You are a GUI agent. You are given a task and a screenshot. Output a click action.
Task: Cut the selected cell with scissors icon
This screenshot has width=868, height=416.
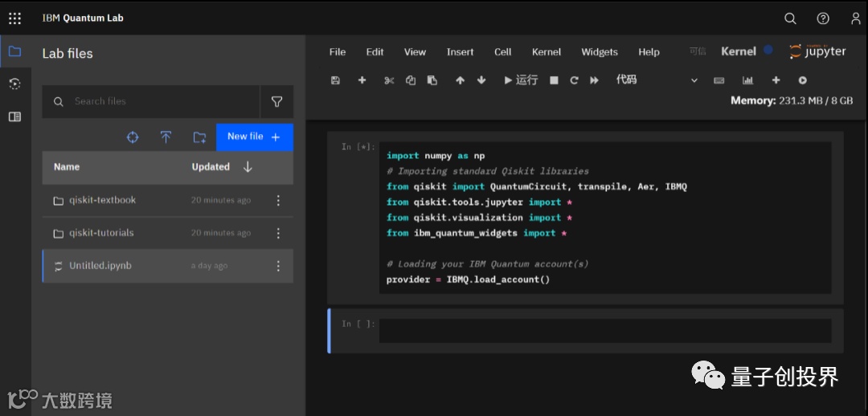(x=389, y=80)
